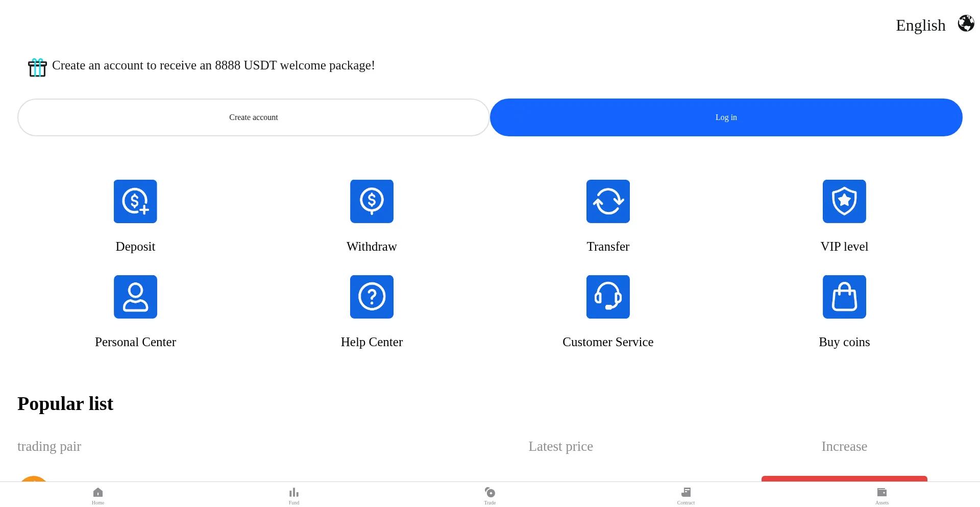Open the Deposit icon

(x=135, y=201)
